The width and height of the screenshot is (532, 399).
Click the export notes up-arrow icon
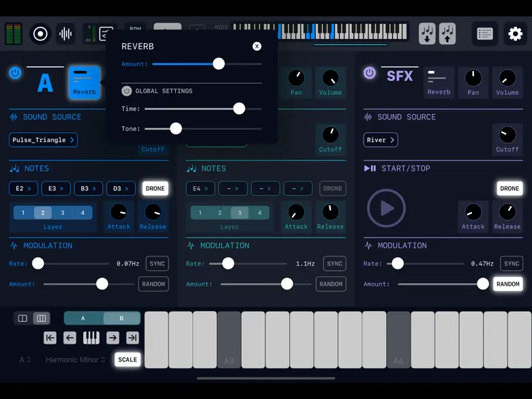point(447,33)
